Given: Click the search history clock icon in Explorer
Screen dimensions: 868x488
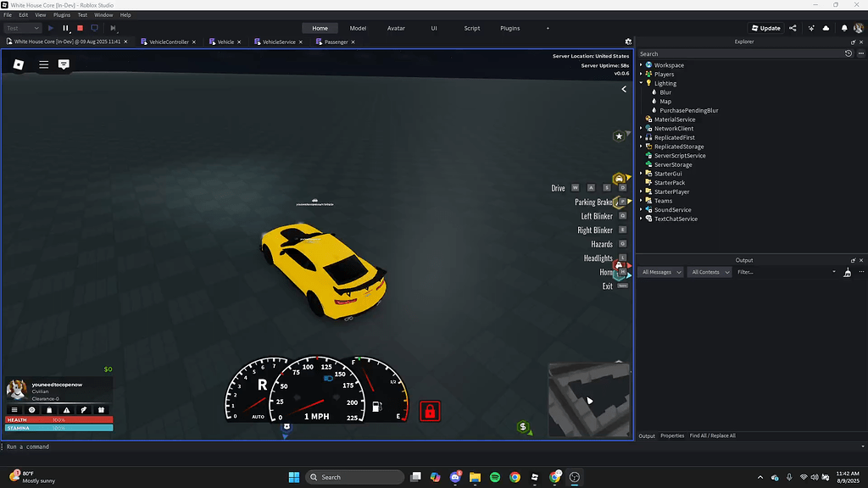Looking at the screenshot, I should [x=848, y=53].
